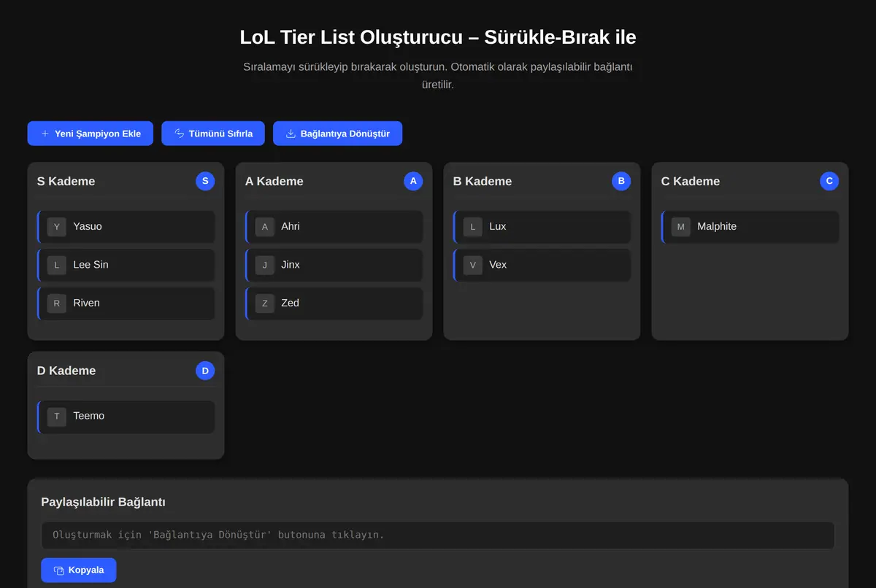Select the Lee Sin champion name
Screen dimensions: 876x588
coord(91,265)
